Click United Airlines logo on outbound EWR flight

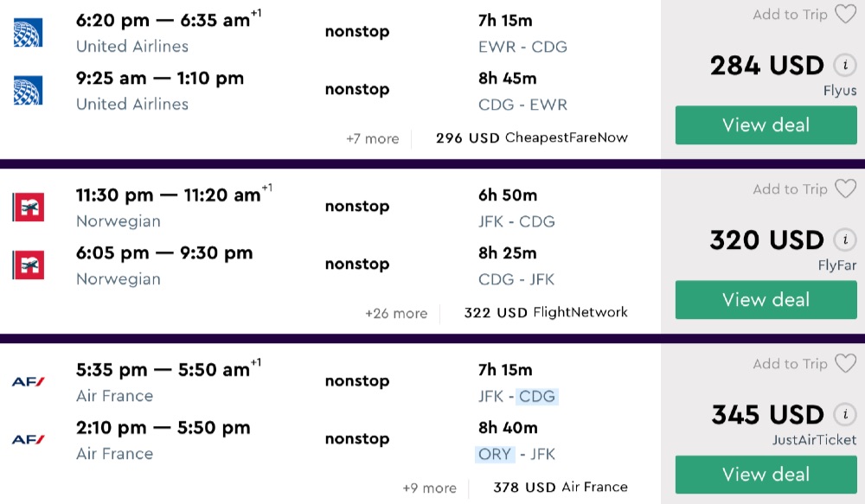[29, 33]
